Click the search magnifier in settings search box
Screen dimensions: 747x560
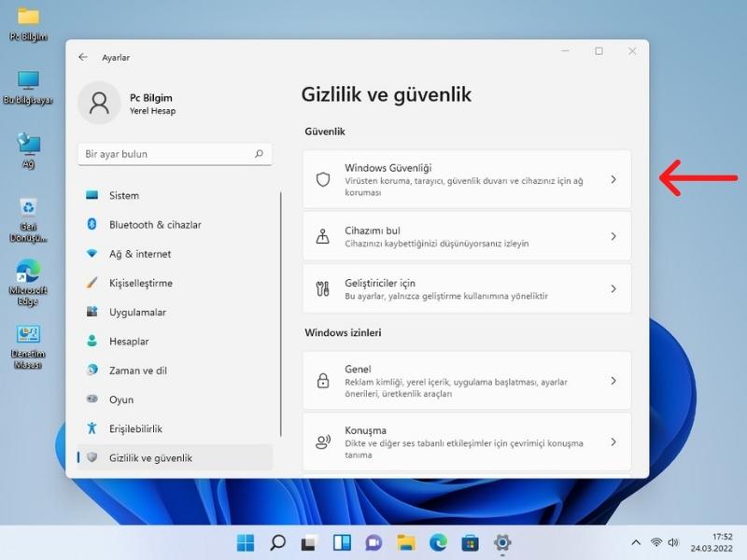click(x=259, y=153)
